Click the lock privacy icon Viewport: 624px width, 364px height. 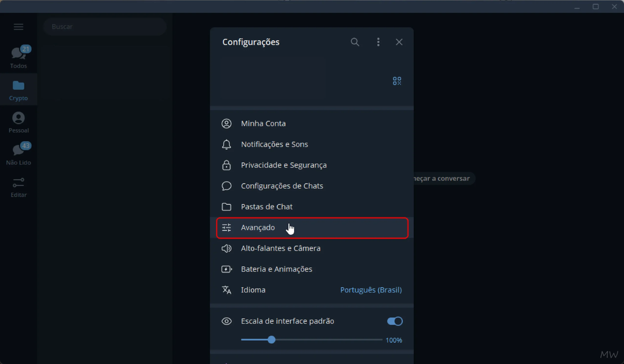pos(226,165)
